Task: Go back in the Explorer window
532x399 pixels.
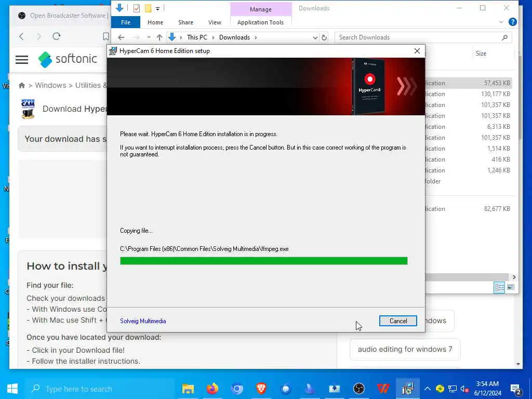Action: pyautogui.click(x=121, y=37)
